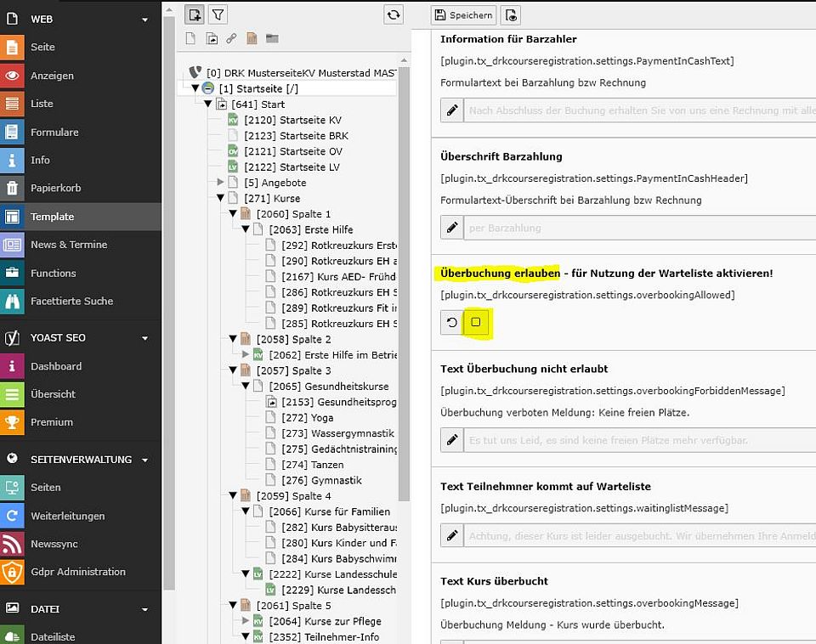Click the Text Überbuchung nicht erlaubt text field

(x=637, y=440)
